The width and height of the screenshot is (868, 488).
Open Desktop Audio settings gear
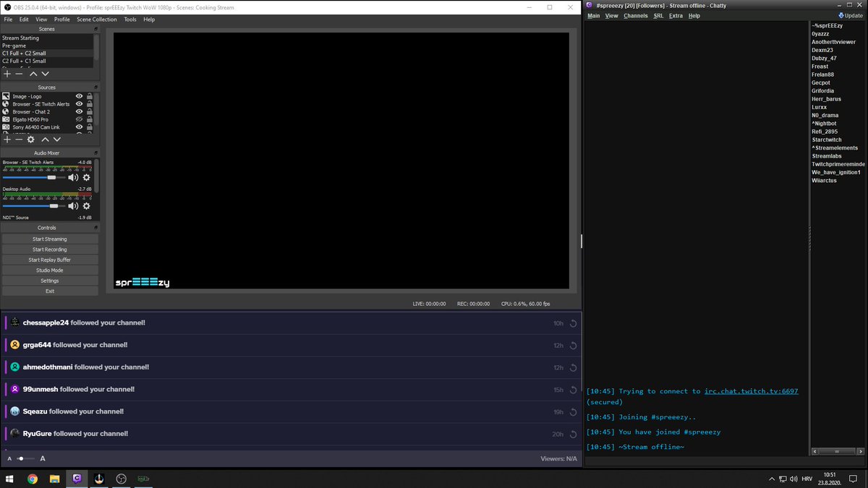point(86,206)
